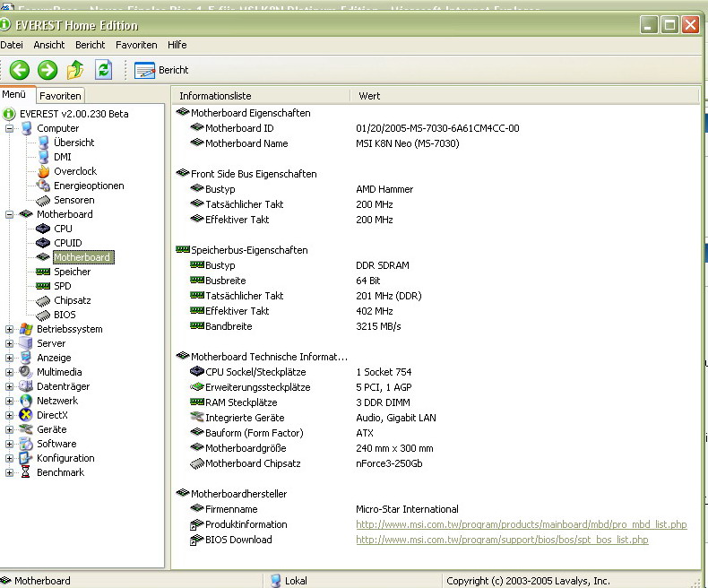Select the highlighted Motherboard subitem
This screenshot has width=708, height=588.
click(x=83, y=257)
